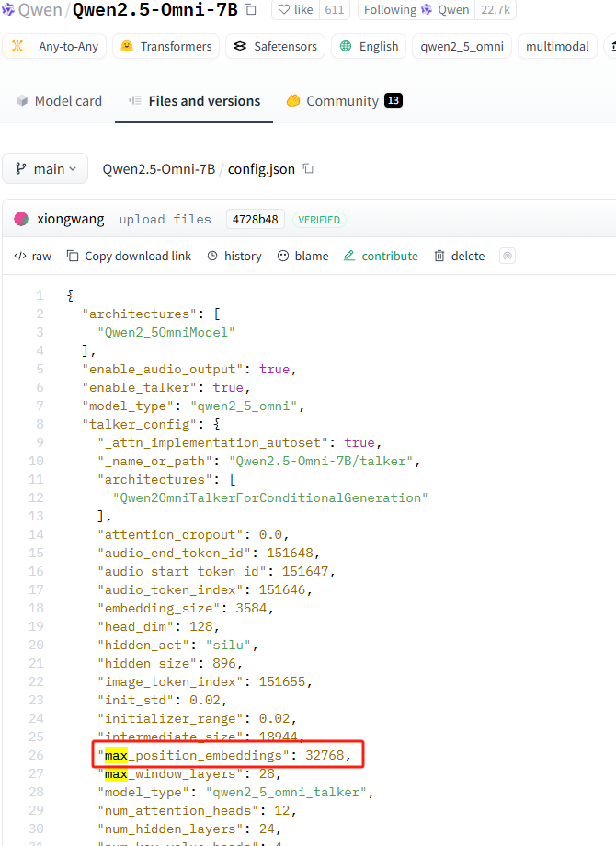The width and height of the screenshot is (616, 846).
Task: Click the xiongwang user avatar
Action: click(21, 219)
